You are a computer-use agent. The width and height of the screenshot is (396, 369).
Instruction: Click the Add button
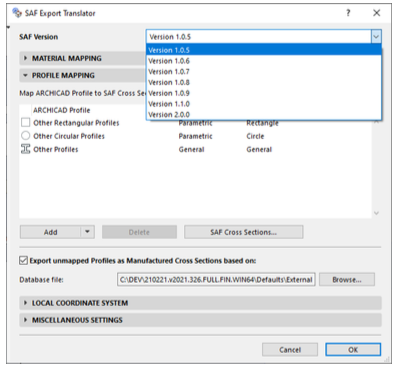50,232
